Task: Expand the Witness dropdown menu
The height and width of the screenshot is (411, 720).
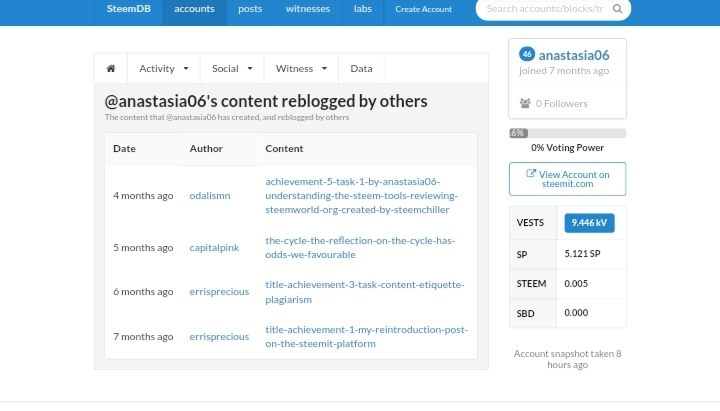Action: coord(301,68)
